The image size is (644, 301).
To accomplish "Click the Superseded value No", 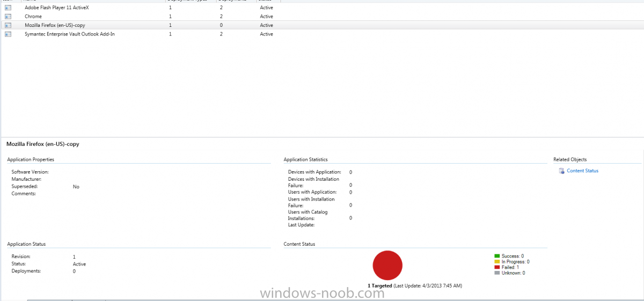I will coord(76,187).
